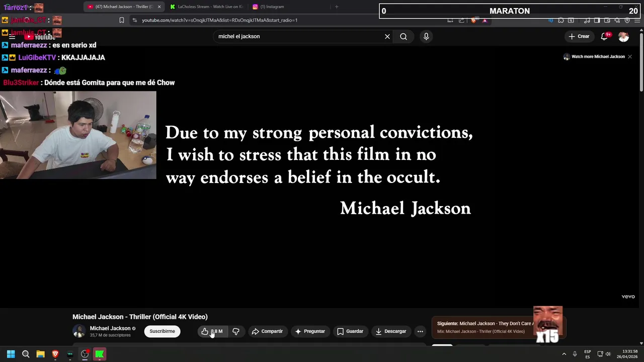The width and height of the screenshot is (644, 362).
Task: Open the Kick green taskbar app
Action: [x=100, y=354]
